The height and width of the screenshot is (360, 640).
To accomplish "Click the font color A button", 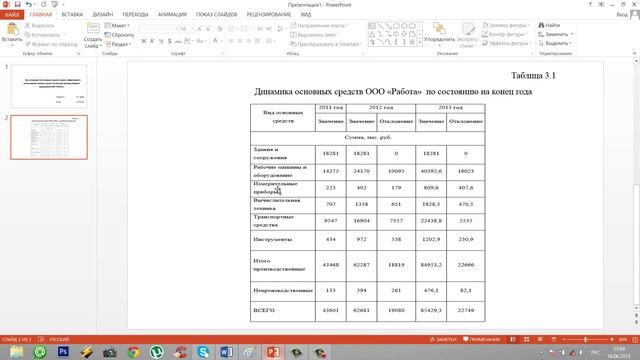I will click(x=215, y=41).
